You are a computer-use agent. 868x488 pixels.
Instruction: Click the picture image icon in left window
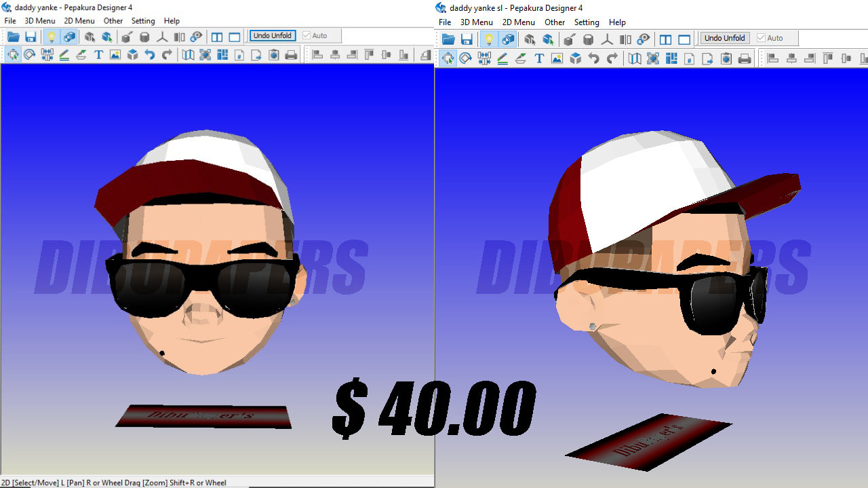point(115,55)
